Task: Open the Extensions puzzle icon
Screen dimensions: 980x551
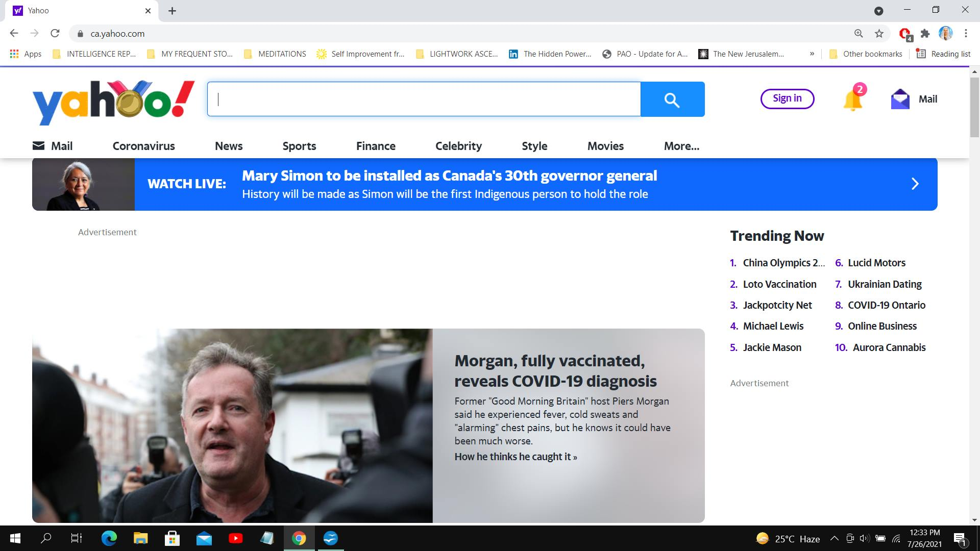Action: [925, 33]
